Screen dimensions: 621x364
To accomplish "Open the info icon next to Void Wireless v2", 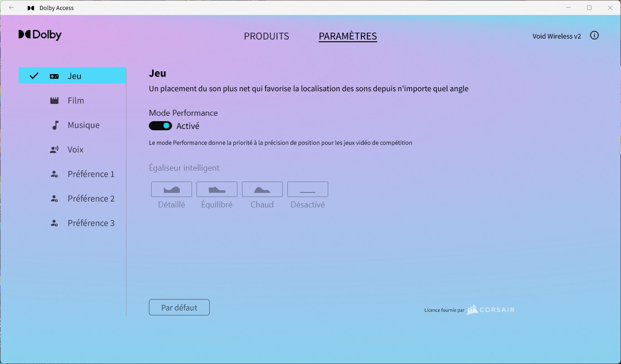I will [594, 35].
